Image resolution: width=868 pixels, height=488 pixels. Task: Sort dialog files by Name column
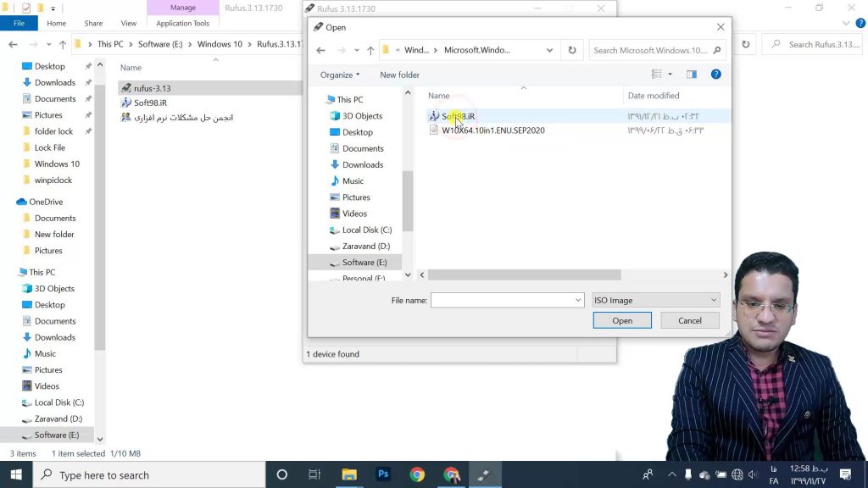click(x=438, y=96)
